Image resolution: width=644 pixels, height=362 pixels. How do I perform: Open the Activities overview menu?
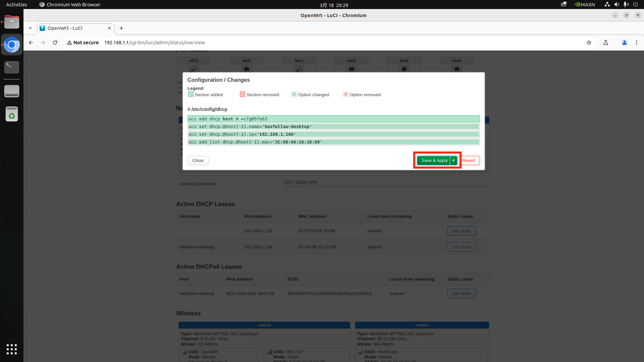(x=16, y=5)
